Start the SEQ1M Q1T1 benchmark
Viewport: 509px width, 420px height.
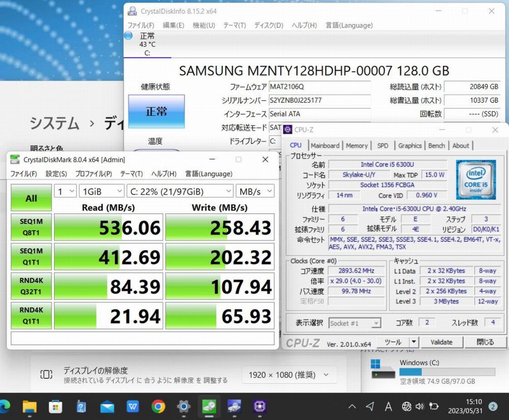tap(31, 257)
